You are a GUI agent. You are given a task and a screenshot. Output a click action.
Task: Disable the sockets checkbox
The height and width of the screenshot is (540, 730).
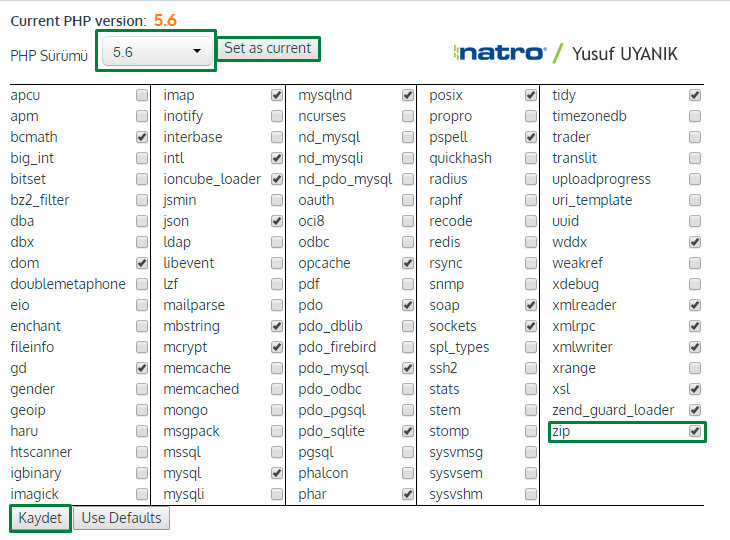[531, 326]
